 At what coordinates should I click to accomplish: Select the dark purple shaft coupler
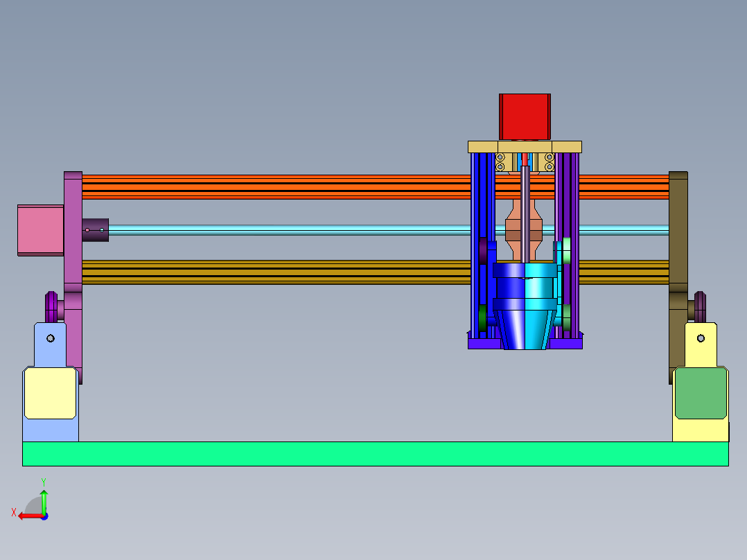click(96, 230)
